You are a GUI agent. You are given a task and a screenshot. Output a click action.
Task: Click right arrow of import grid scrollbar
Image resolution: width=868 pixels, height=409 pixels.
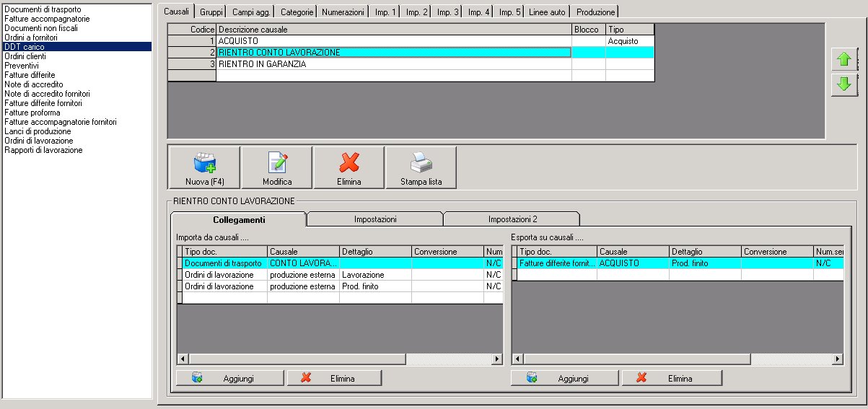coord(496,359)
